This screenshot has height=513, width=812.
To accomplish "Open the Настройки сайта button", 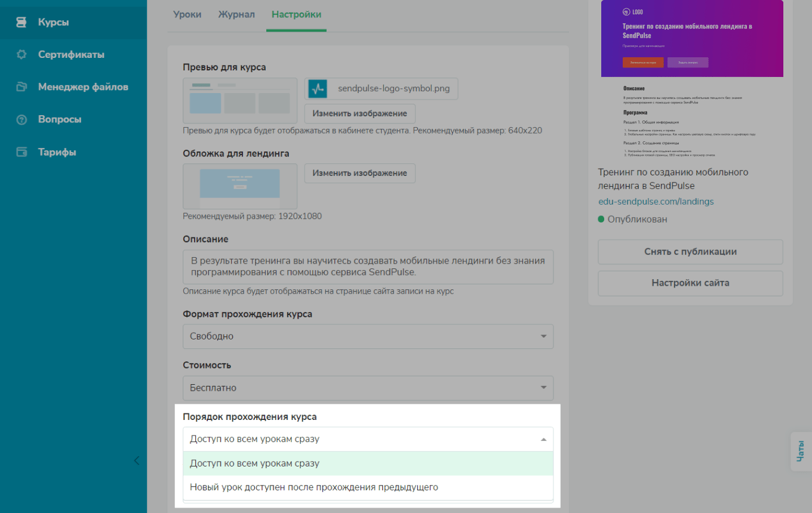I will 690,283.
